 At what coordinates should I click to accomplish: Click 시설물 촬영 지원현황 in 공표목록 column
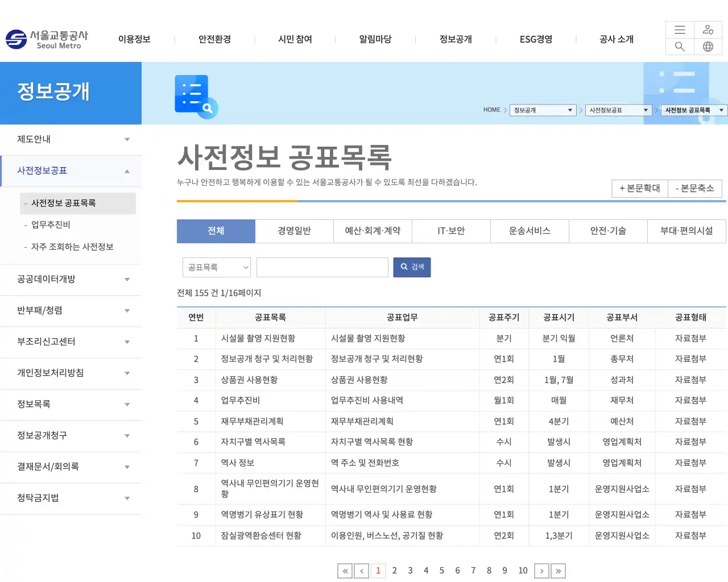258,339
